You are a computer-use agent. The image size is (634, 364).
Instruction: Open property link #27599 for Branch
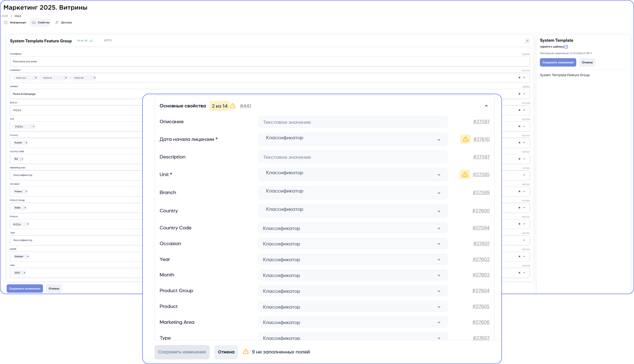[481, 193]
